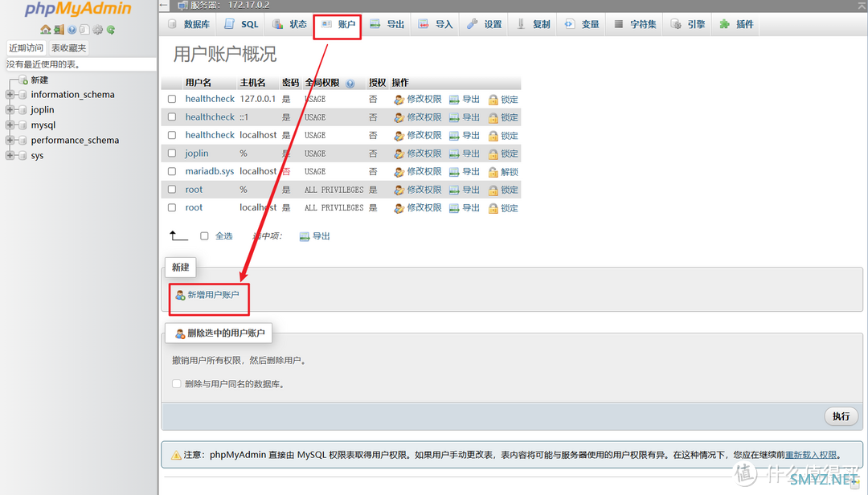Export the mariadb.sys user row

click(x=465, y=172)
